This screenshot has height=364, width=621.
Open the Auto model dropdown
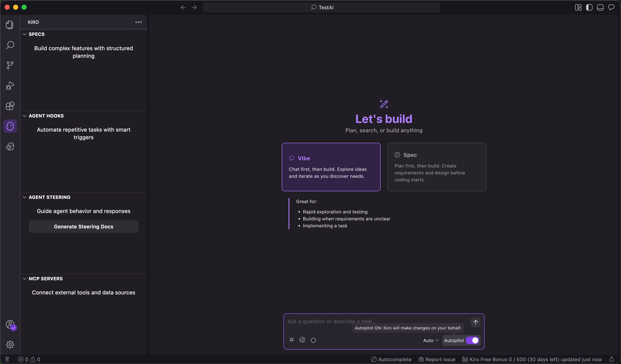[430, 340]
